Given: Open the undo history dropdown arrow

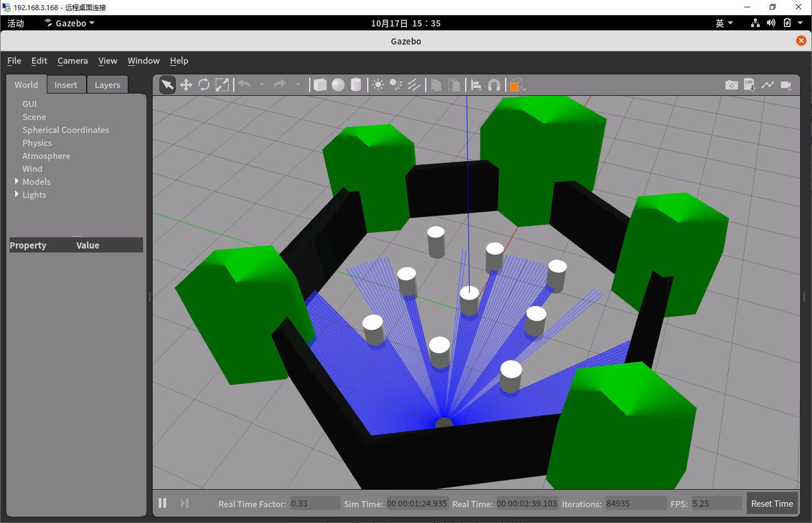Looking at the screenshot, I should (x=262, y=85).
